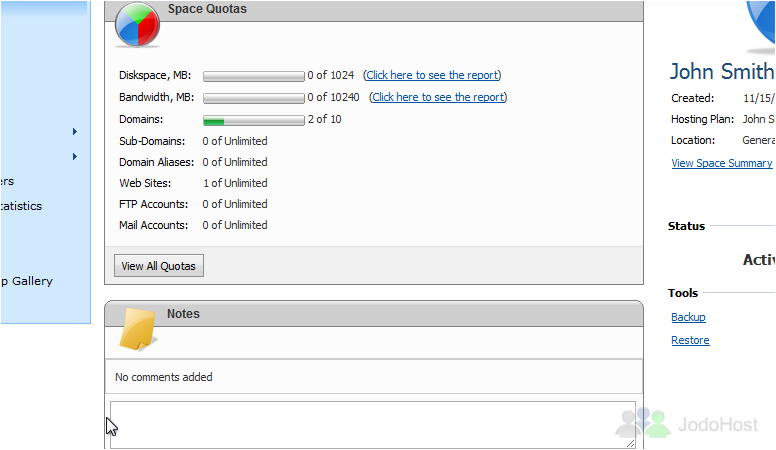Click the Bandwidth usage progress bar

tap(254, 98)
